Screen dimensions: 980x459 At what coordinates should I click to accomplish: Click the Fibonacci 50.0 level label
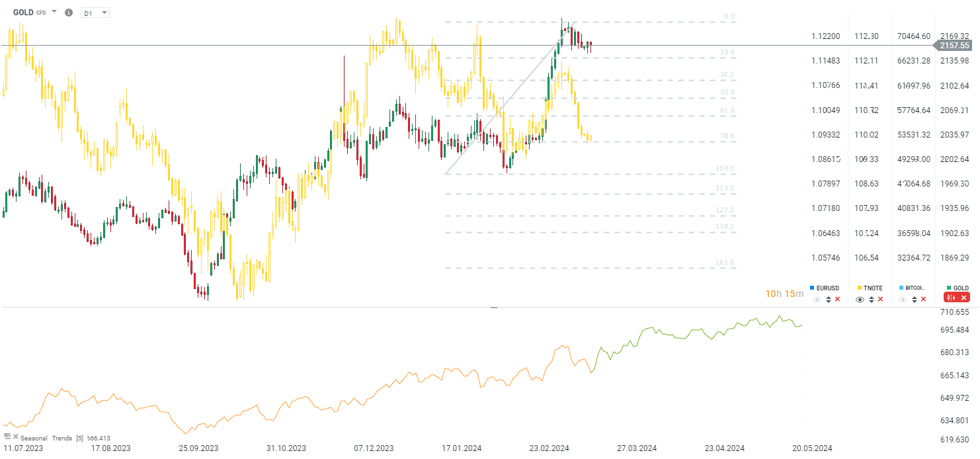727,92
